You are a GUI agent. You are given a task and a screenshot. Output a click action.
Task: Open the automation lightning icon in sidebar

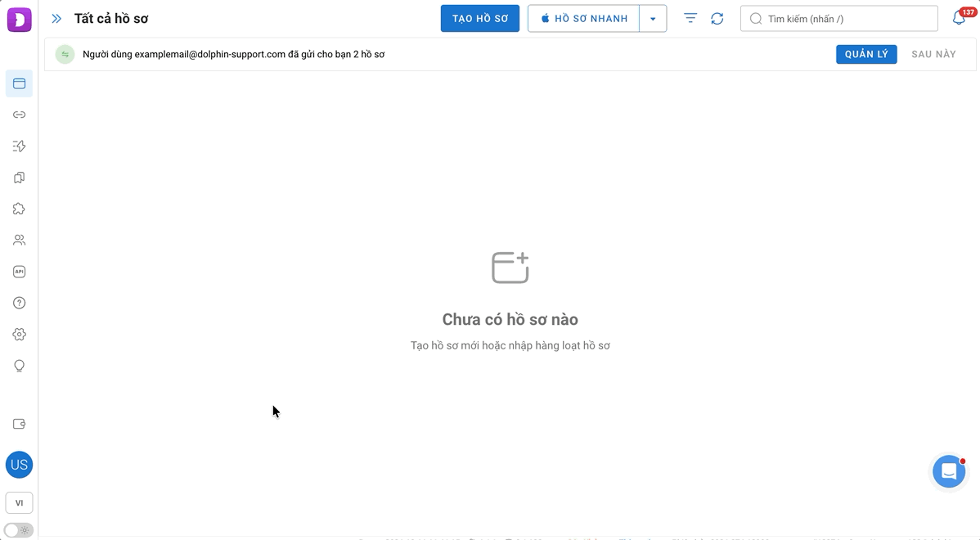20,146
